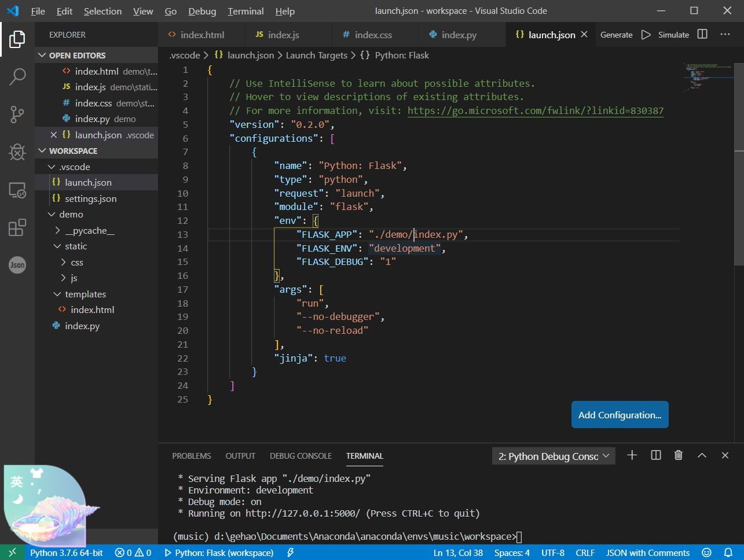744x560 pixels.
Task: Close launch.json in Open Editors list
Action: tap(54, 135)
